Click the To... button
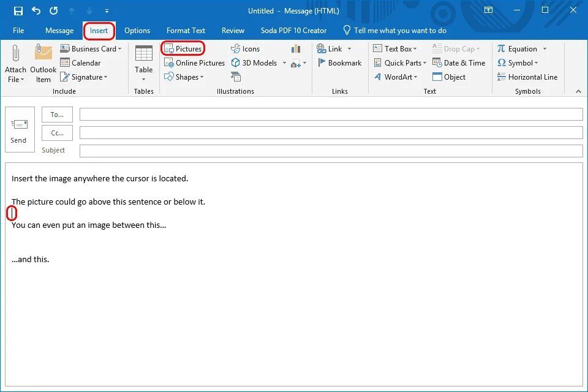This screenshot has width=588, height=392. click(57, 115)
